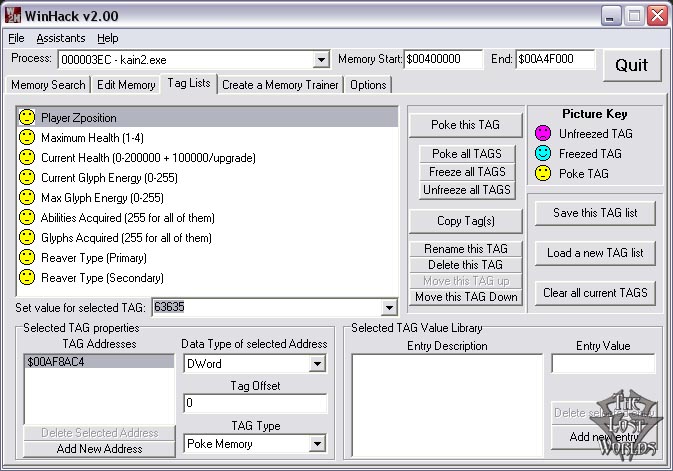
Task: Click Freeze all TAGS button
Action: coord(467,172)
